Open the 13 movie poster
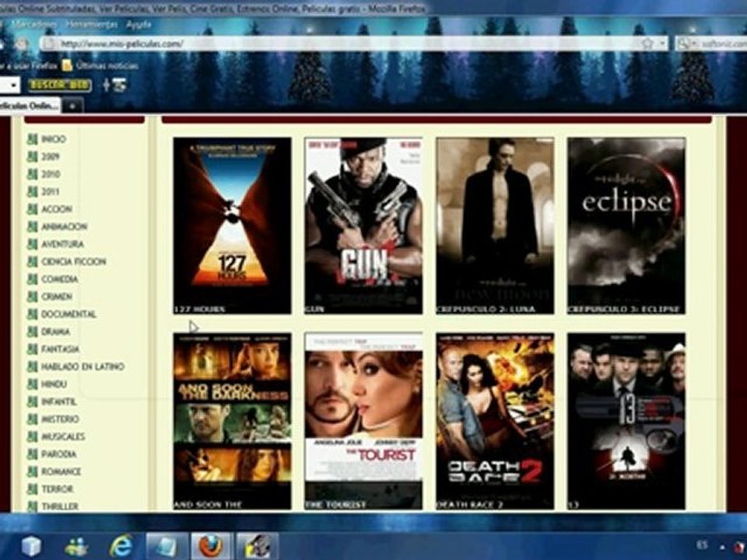Screen dimensions: 747x560 tap(626, 421)
